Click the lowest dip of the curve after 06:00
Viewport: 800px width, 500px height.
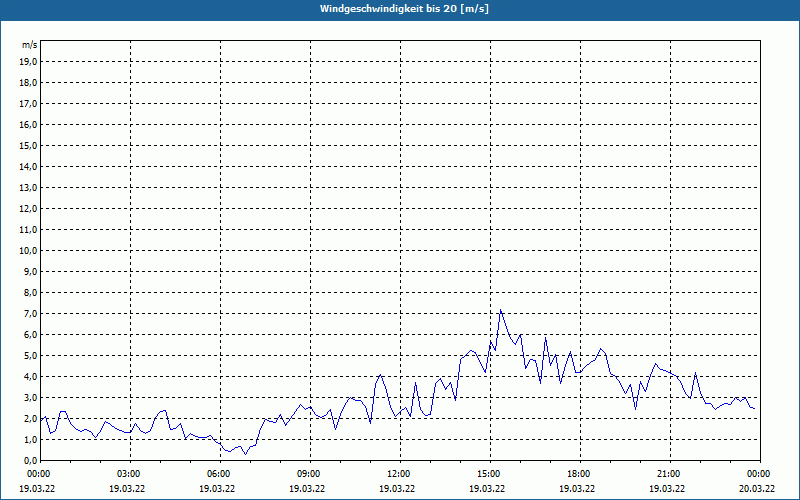pyautogui.click(x=245, y=454)
